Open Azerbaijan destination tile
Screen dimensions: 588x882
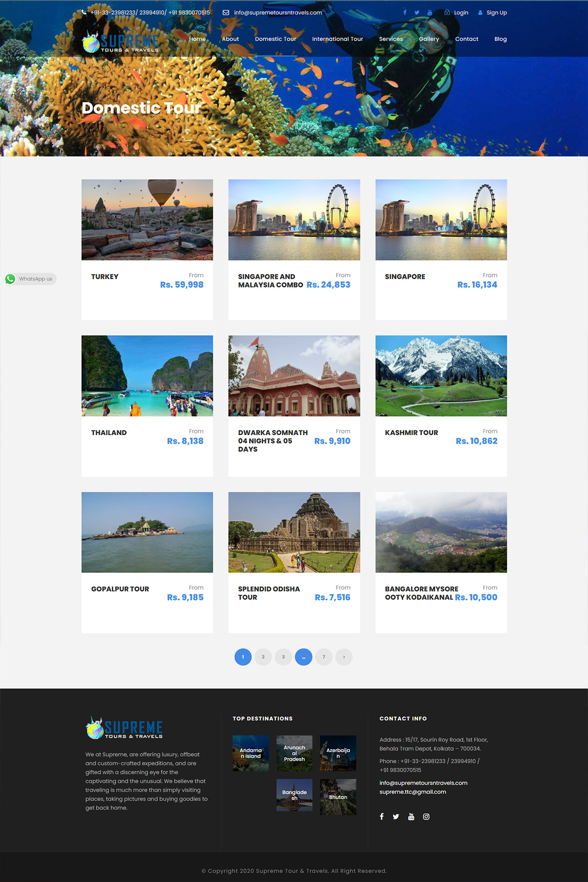coord(338,753)
